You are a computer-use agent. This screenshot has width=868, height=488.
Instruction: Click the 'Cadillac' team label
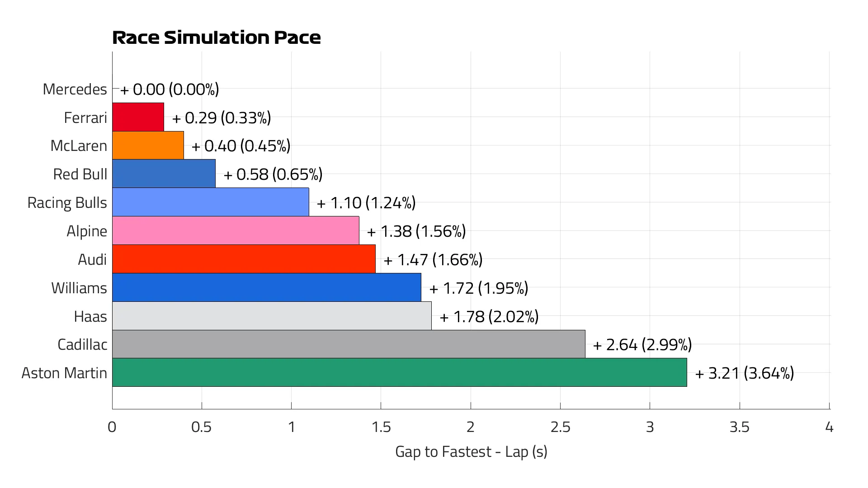pyautogui.click(x=83, y=345)
